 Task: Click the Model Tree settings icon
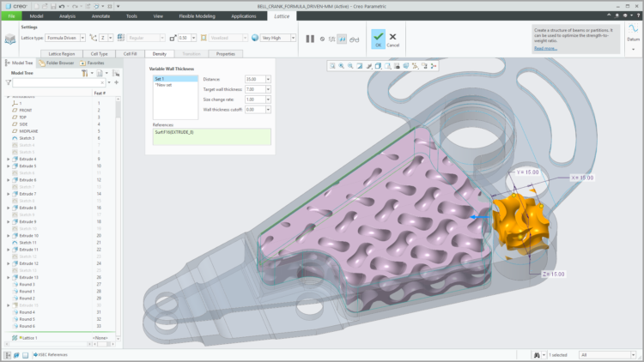pos(85,74)
